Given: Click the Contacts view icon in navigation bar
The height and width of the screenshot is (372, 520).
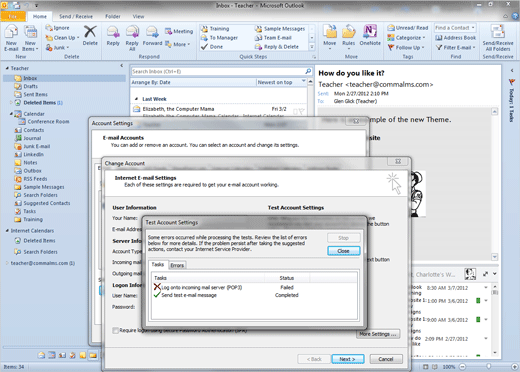Looking at the screenshot, I should pos(62,355).
